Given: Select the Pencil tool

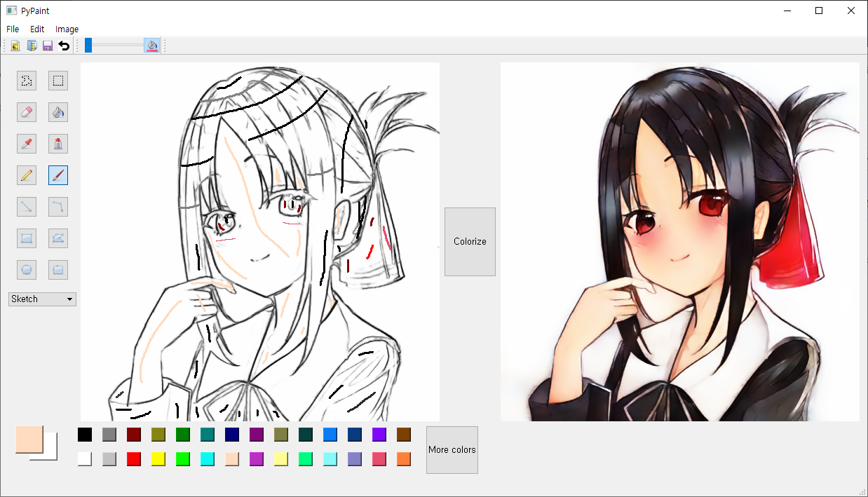Looking at the screenshot, I should [27, 175].
